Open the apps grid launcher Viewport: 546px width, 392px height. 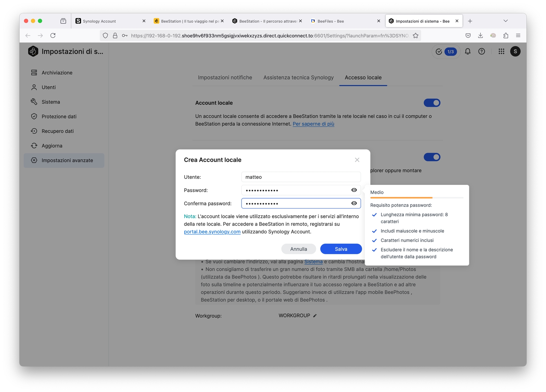pyautogui.click(x=501, y=52)
